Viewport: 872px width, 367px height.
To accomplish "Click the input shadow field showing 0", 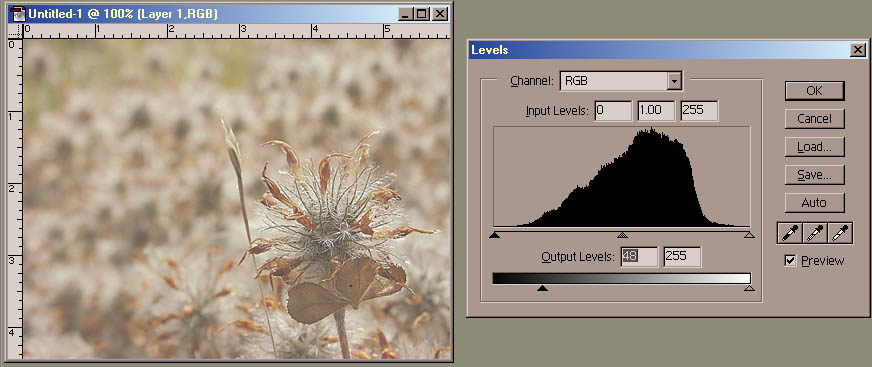I will point(613,111).
